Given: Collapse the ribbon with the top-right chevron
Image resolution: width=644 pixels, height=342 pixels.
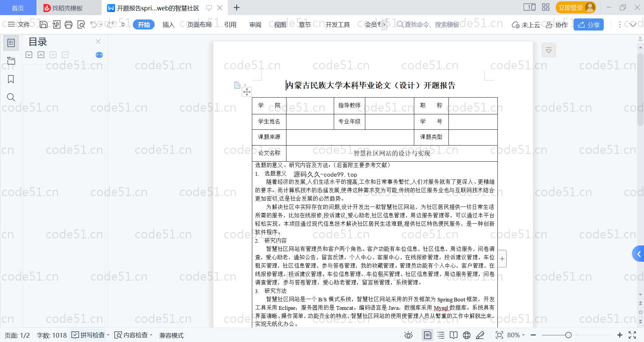Looking at the screenshot, I should click(633, 24).
